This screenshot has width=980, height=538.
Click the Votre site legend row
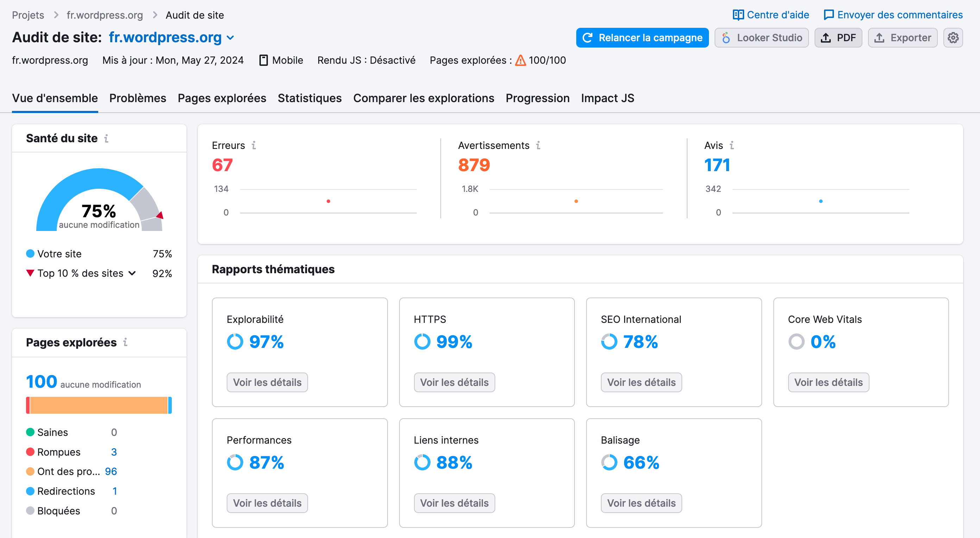click(99, 254)
